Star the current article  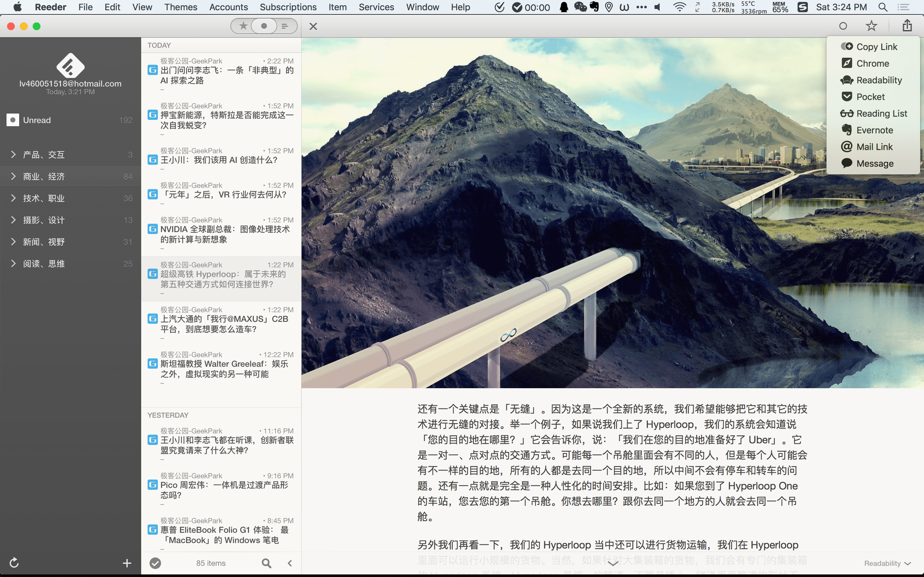coord(871,26)
